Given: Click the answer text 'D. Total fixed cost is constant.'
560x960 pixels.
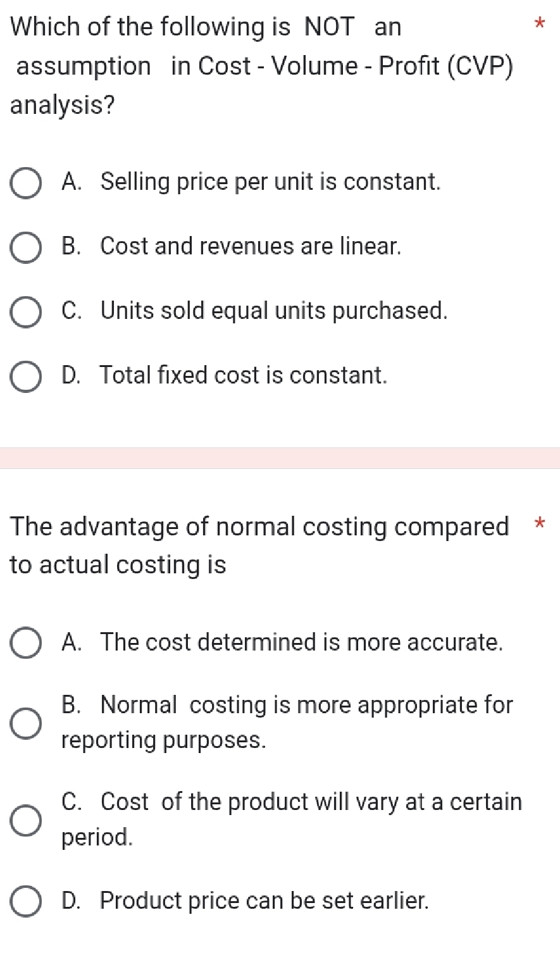Looking at the screenshot, I should tap(225, 375).
